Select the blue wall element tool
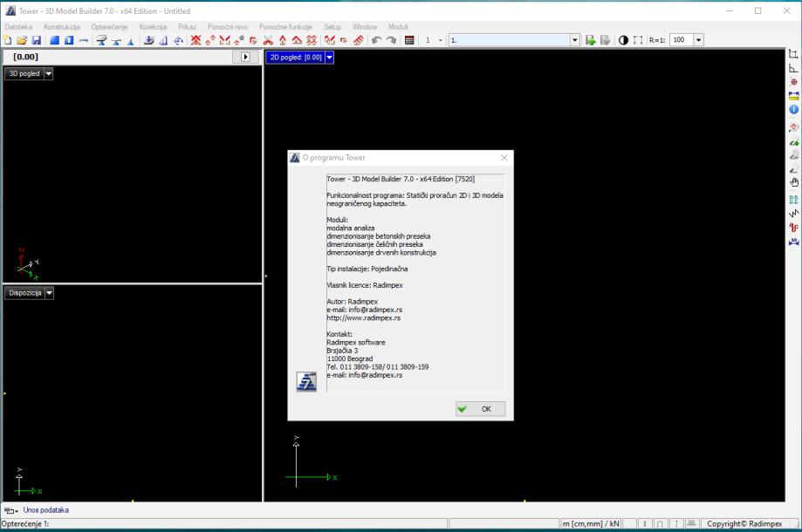 [69, 40]
